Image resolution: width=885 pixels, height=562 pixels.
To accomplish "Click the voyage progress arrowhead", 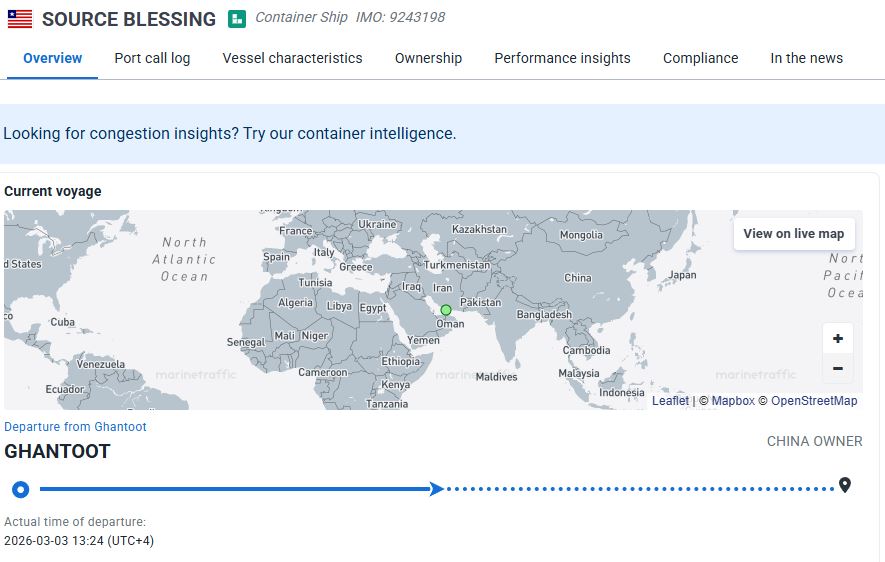I will point(436,489).
